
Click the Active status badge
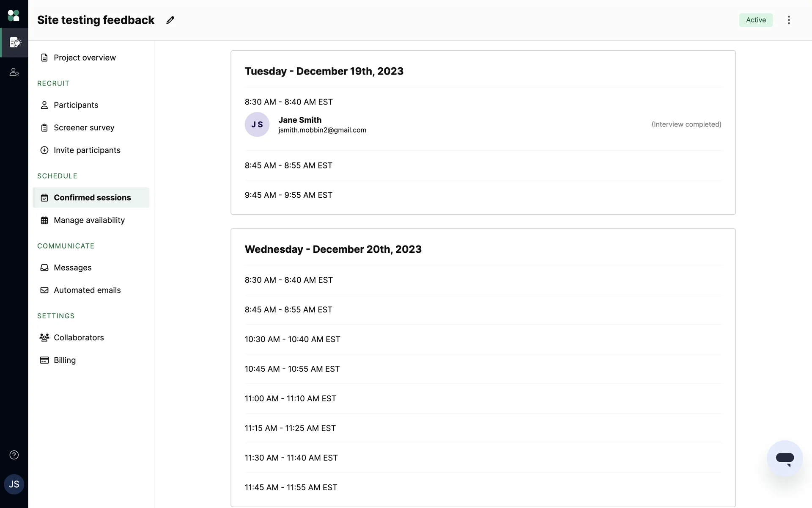click(756, 20)
